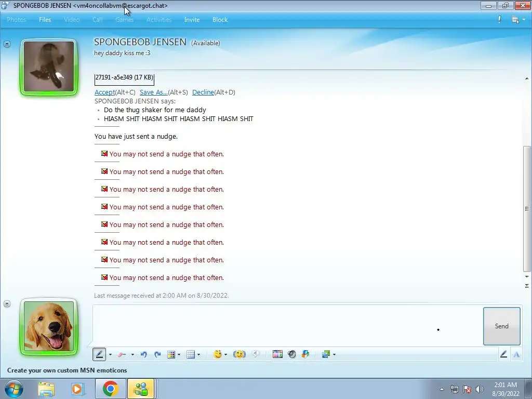Toggle the handwriting grid lines icon

tap(191, 354)
